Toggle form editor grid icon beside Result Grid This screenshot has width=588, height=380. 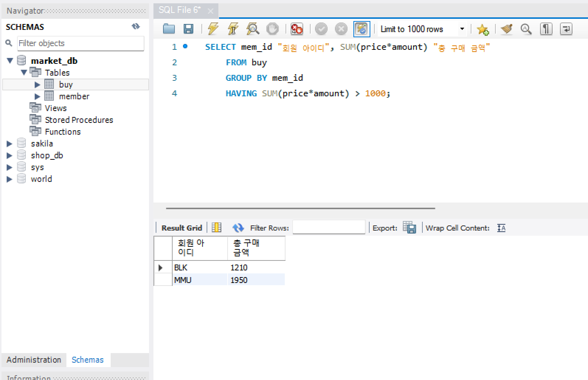coord(217,227)
